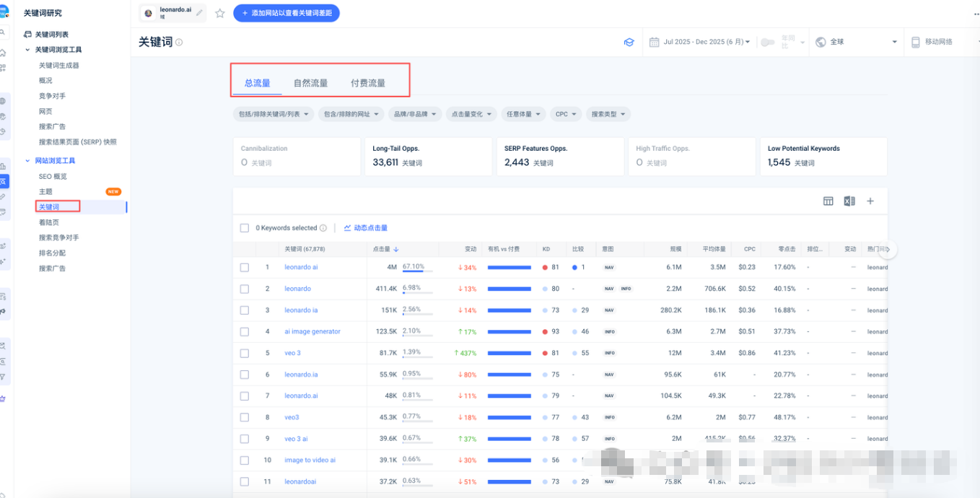980x498 pixels.
Task: Tick the checkbox for ai image generator
Action: pyautogui.click(x=245, y=332)
